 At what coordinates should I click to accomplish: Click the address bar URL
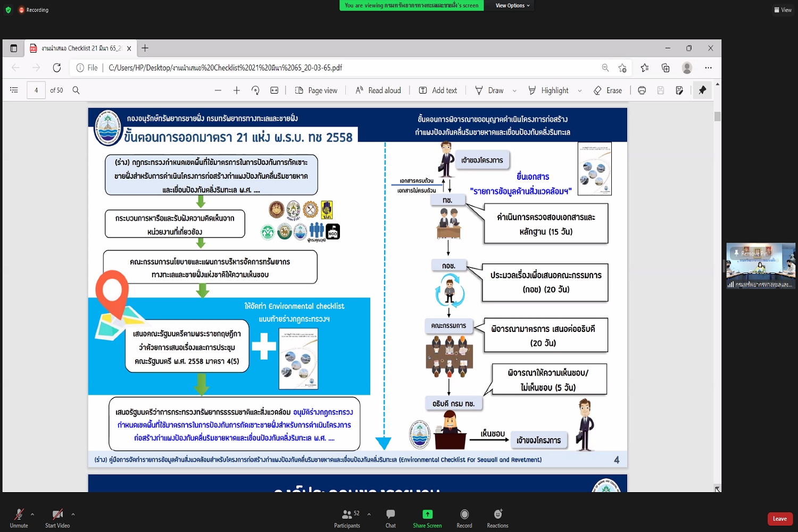226,68
